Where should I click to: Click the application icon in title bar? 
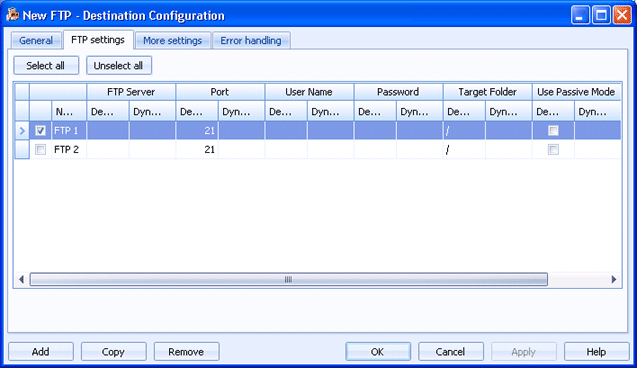click(13, 15)
